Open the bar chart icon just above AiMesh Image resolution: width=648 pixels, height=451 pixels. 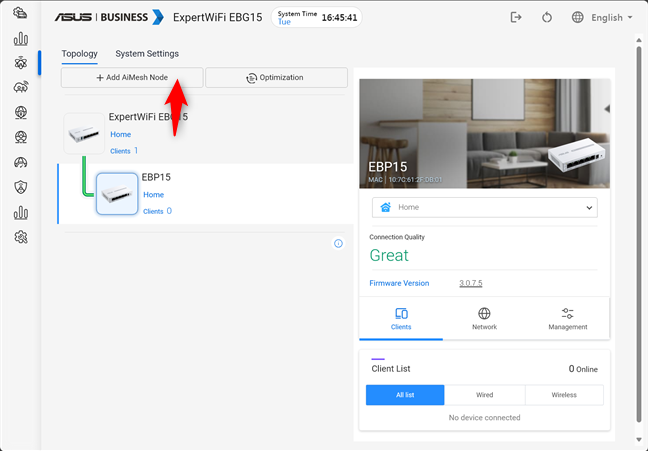click(21, 39)
